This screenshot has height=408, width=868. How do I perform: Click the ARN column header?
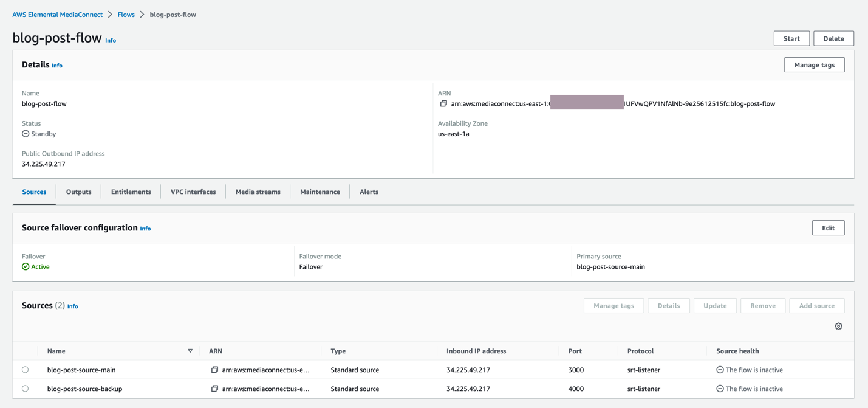(x=216, y=351)
